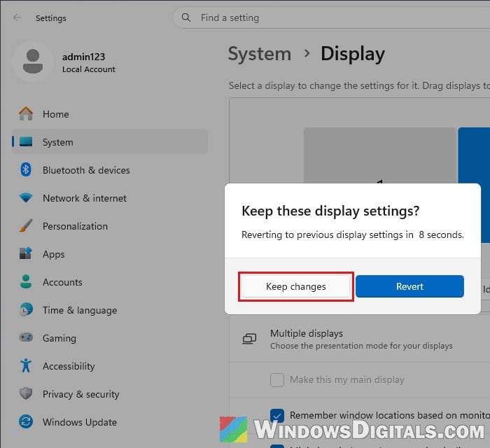Click the Multiple displays icon

click(x=249, y=339)
